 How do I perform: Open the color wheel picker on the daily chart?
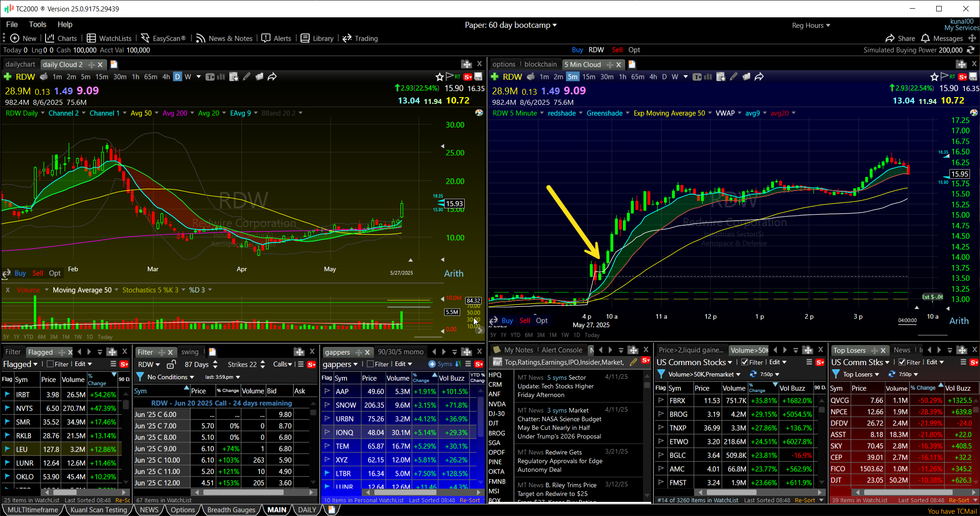[x=479, y=113]
